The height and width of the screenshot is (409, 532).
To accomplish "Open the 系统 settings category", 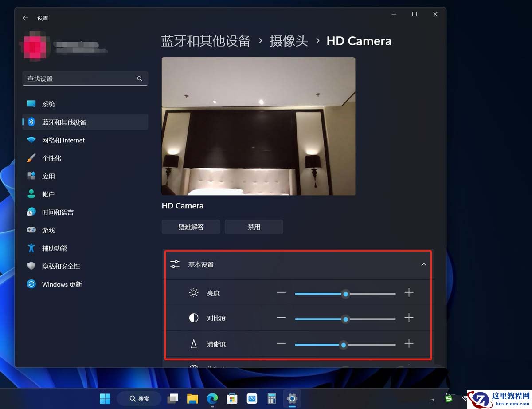I will 49,104.
